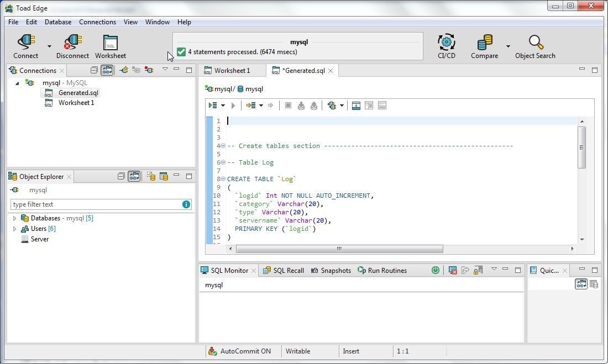Open the Connections menu
Viewport: 608px width, 364px height.
(x=97, y=22)
